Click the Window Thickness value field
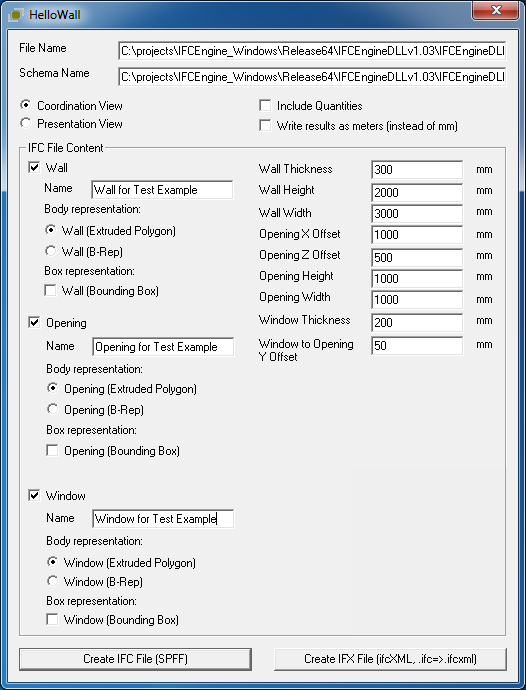Screen dimensions: 526x690 pyautogui.click(x=417, y=323)
